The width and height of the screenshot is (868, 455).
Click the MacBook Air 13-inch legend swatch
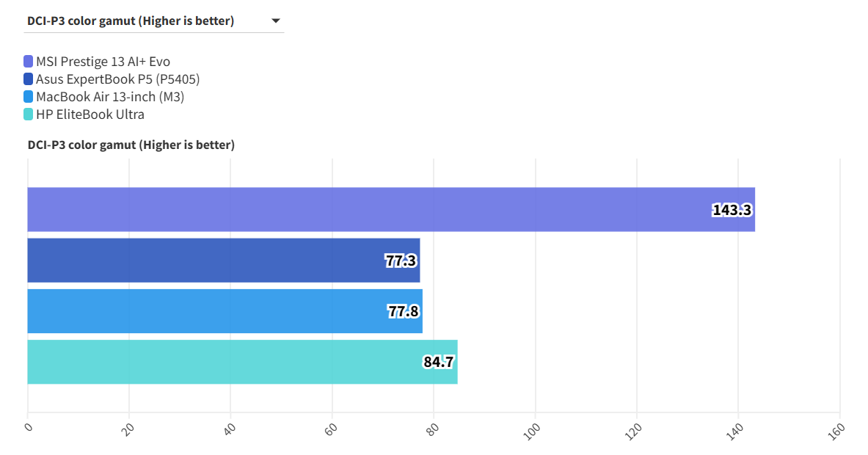click(29, 97)
